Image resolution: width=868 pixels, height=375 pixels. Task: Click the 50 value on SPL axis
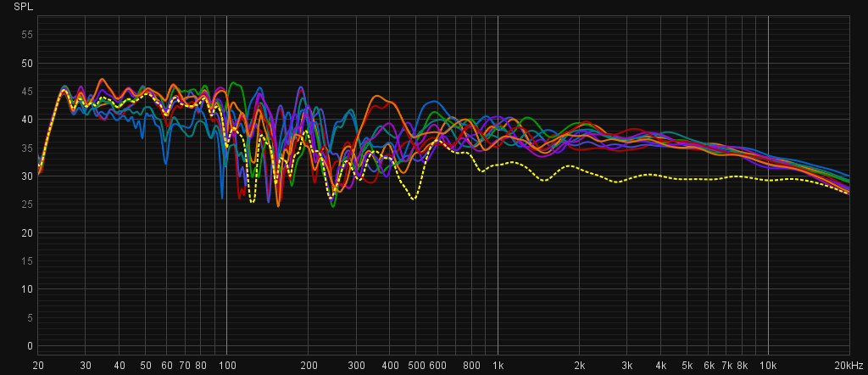(27, 64)
